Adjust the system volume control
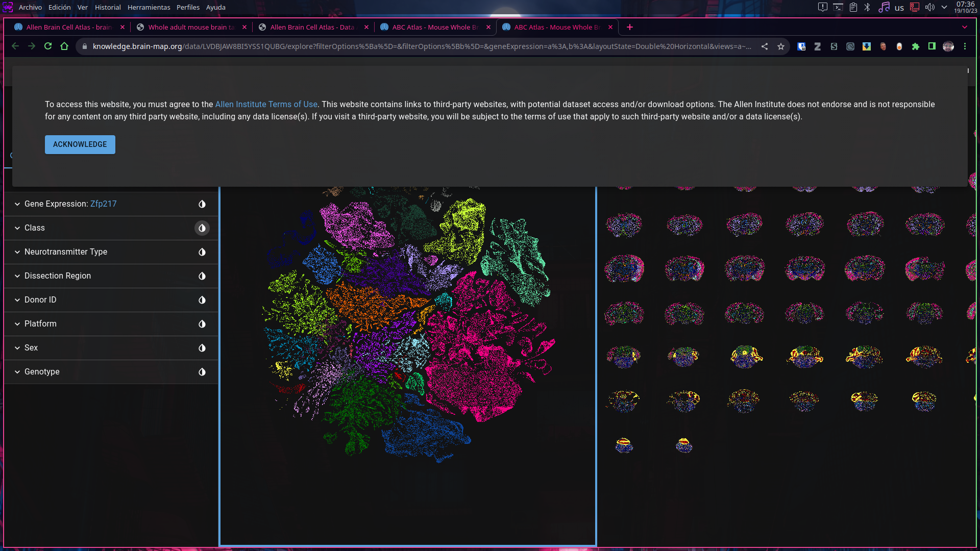980x551 pixels. pyautogui.click(x=930, y=7)
